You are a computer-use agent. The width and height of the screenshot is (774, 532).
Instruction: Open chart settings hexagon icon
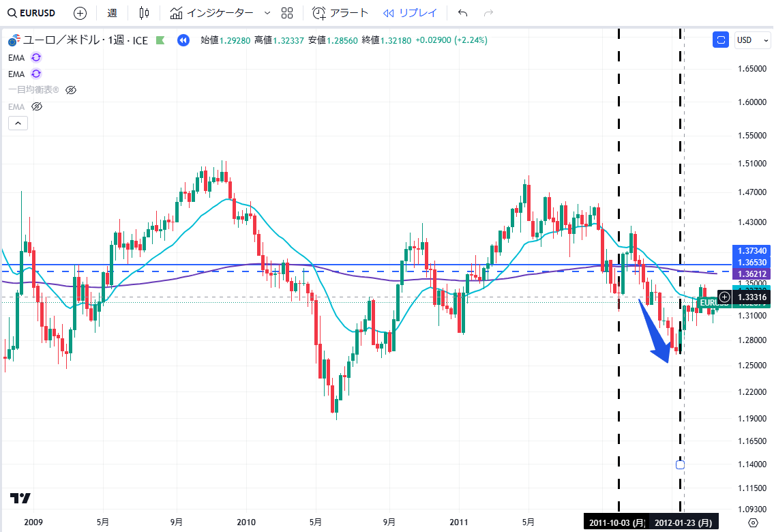coord(753,522)
